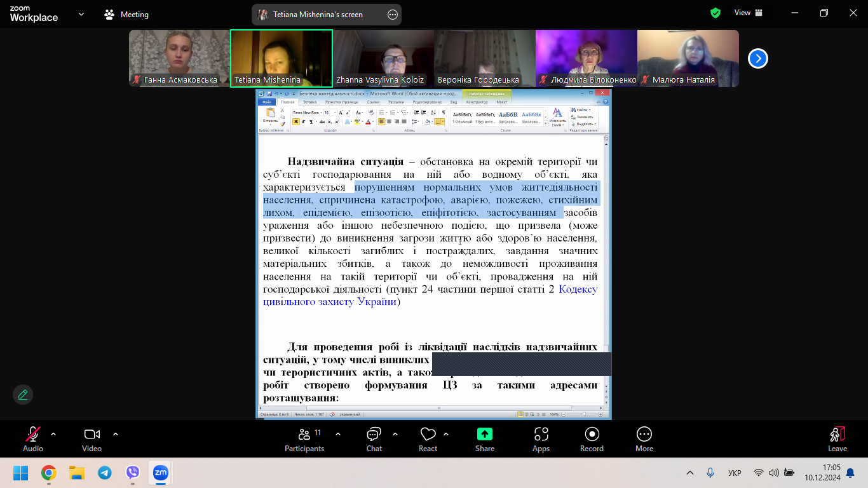
Task: Click the Participants icon in Zoom toolbar
Action: coord(304,434)
